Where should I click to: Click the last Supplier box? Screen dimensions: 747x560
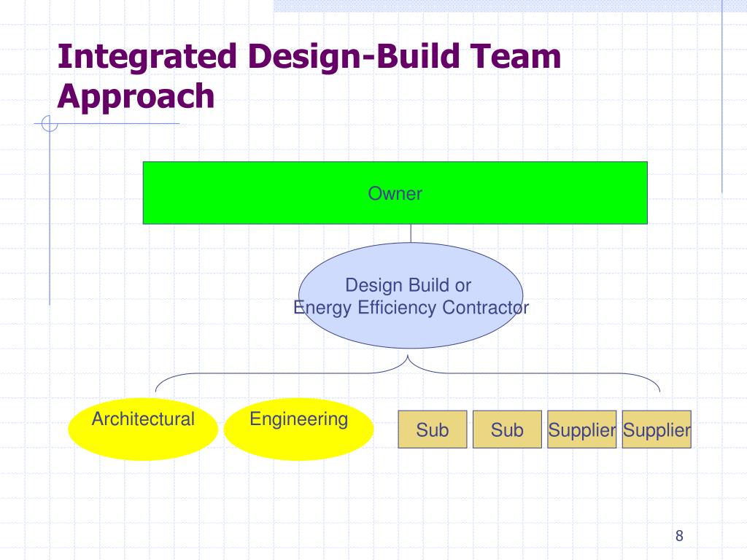657,429
